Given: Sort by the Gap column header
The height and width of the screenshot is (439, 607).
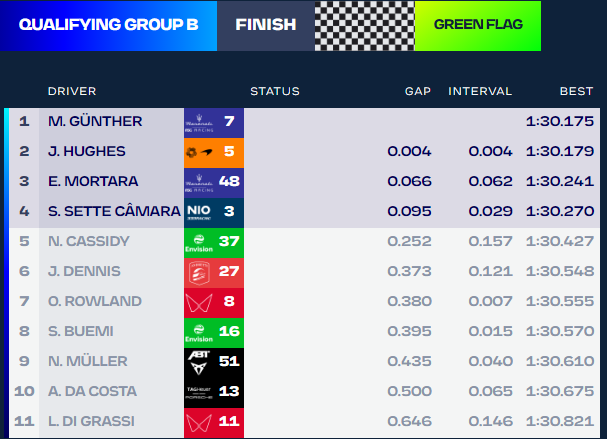Looking at the screenshot, I should click(x=417, y=91).
